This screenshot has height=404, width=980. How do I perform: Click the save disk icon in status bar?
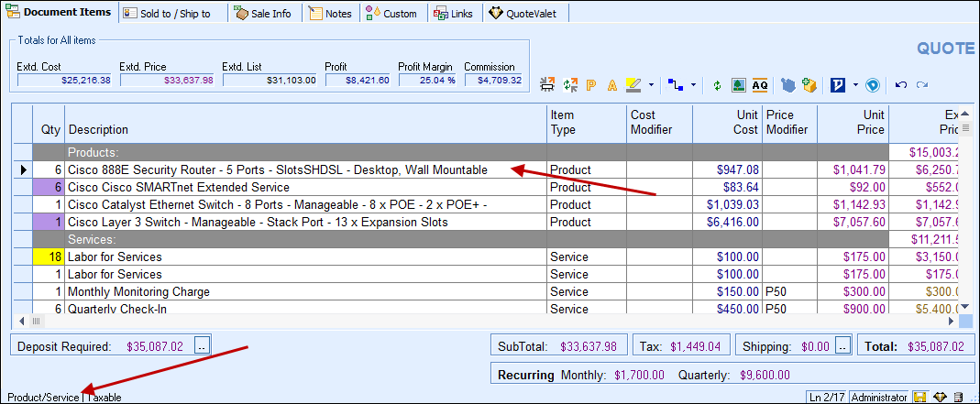coord(919,398)
